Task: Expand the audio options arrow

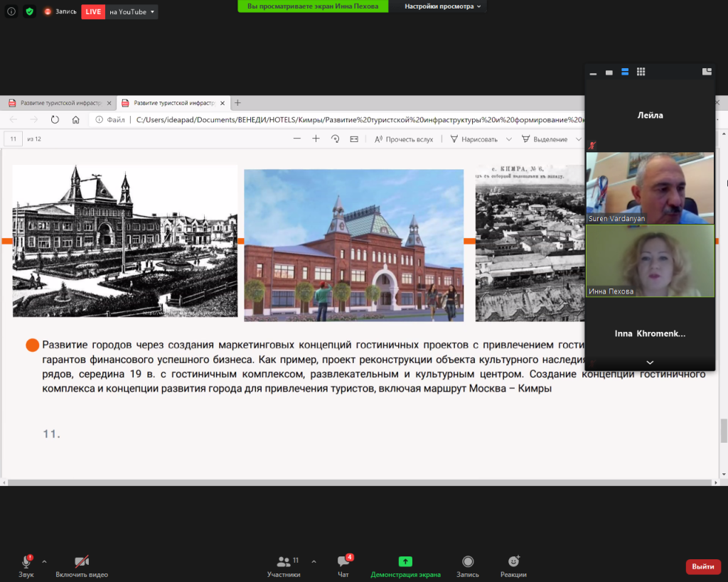Action: pyautogui.click(x=44, y=561)
